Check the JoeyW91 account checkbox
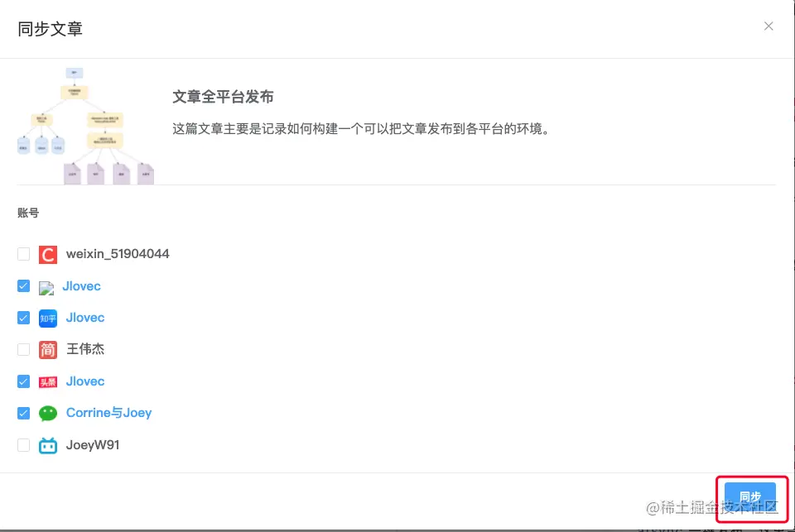Image resolution: width=795 pixels, height=532 pixels. [23, 445]
